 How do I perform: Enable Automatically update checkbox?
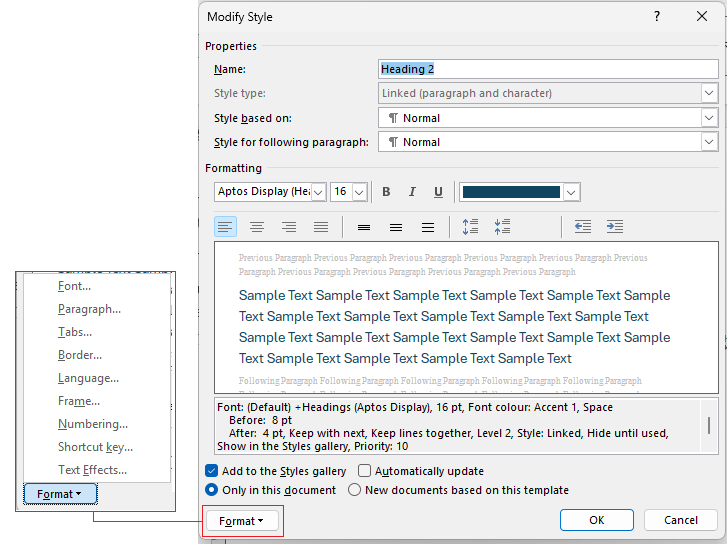click(x=365, y=471)
